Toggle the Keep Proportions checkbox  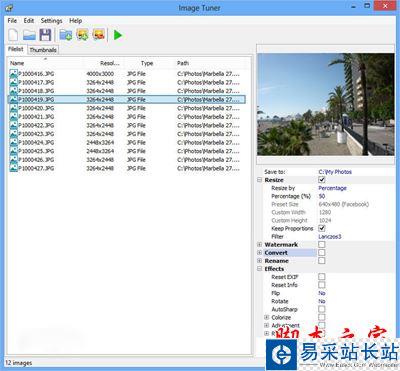pyautogui.click(x=322, y=228)
